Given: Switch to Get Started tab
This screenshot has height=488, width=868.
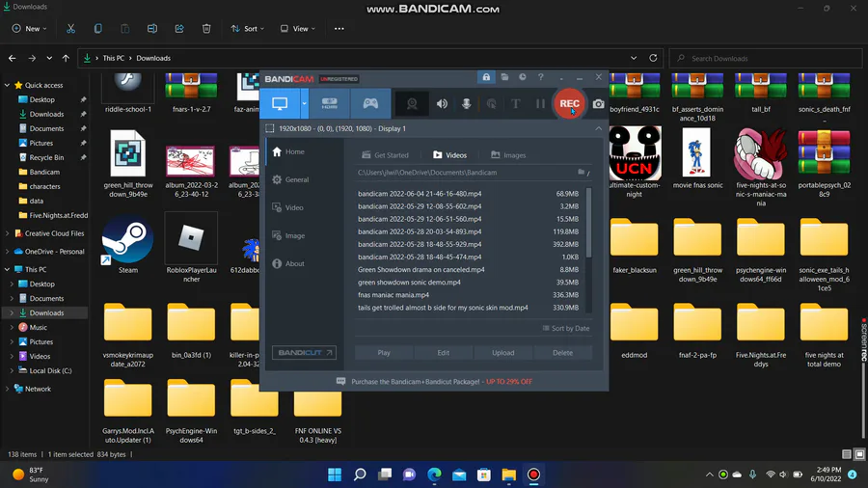Looking at the screenshot, I should click(x=385, y=155).
